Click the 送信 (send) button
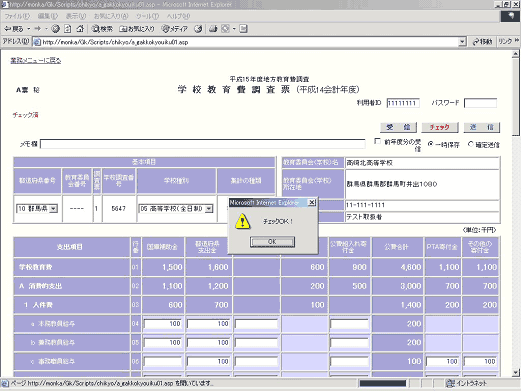Screen dimensions: 521x391 [481, 127]
